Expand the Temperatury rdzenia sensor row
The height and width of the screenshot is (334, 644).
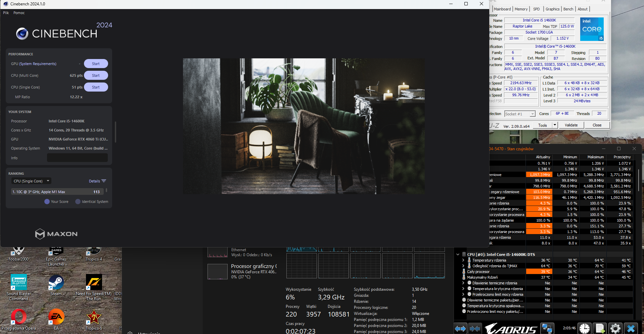[463, 260]
